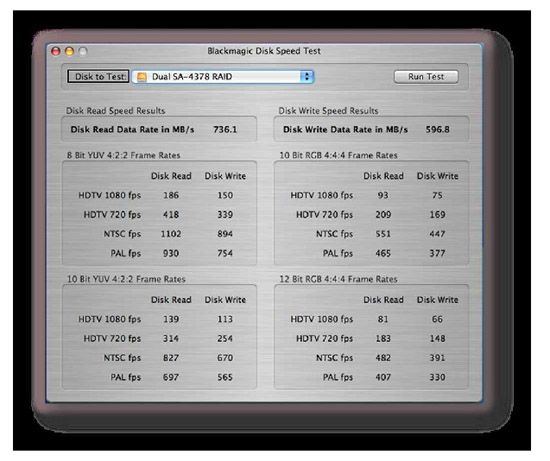Select '12 Bit RGB 4:4:4 Frame Rates' heading
550x461 pixels.
pos(338,279)
